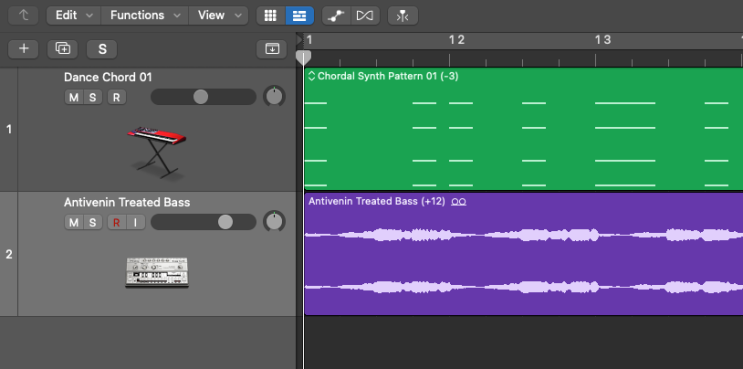Switch to track list view button
743x369 pixels.
point(299,16)
